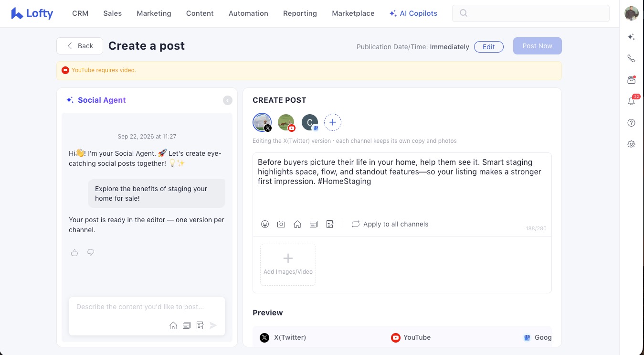The image size is (644, 355).
Task: Open the user profile avatar
Action: click(632, 13)
